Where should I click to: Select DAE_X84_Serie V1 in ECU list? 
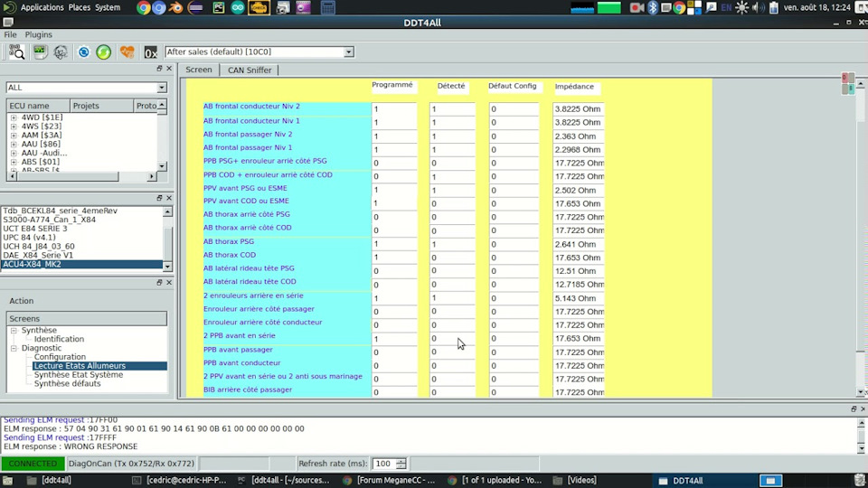point(38,255)
